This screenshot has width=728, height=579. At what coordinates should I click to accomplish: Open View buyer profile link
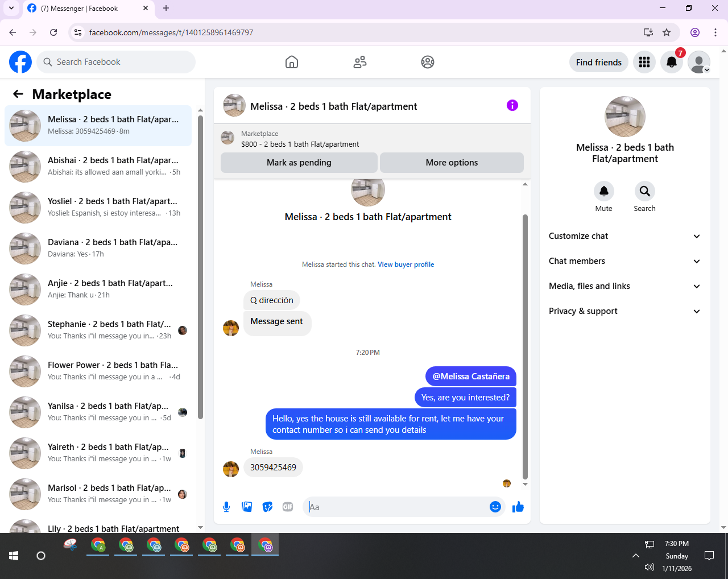click(406, 264)
